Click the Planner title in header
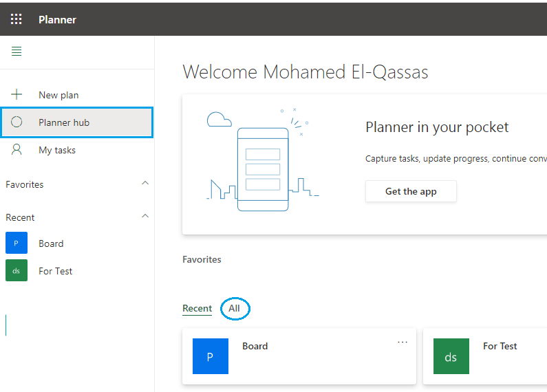 pyautogui.click(x=58, y=20)
